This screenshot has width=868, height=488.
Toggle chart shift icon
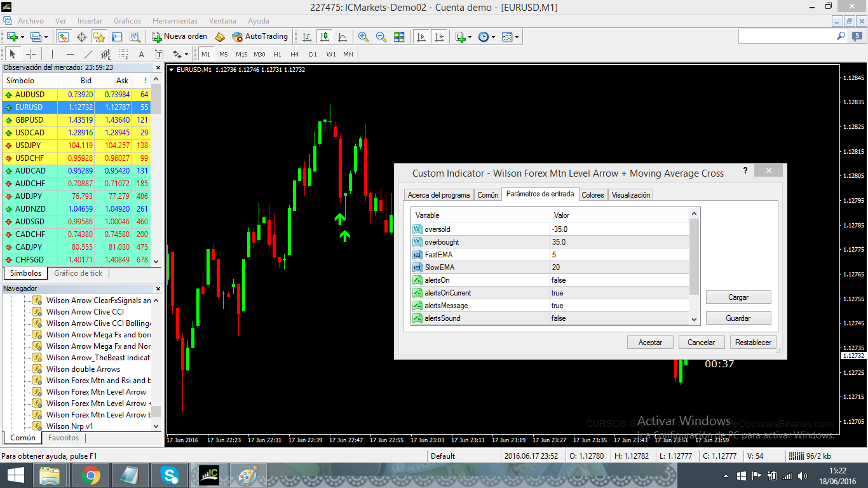coord(439,37)
